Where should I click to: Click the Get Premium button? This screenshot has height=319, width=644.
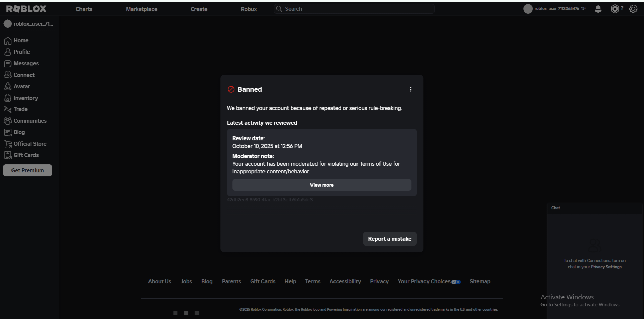coord(27,170)
